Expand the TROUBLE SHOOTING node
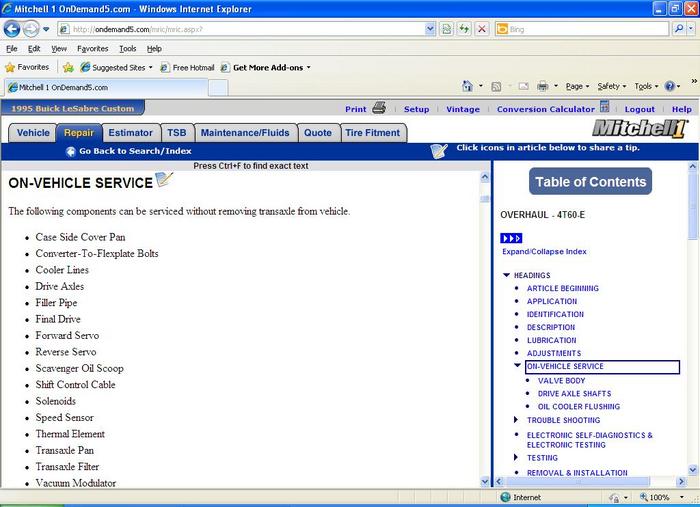 (x=516, y=420)
